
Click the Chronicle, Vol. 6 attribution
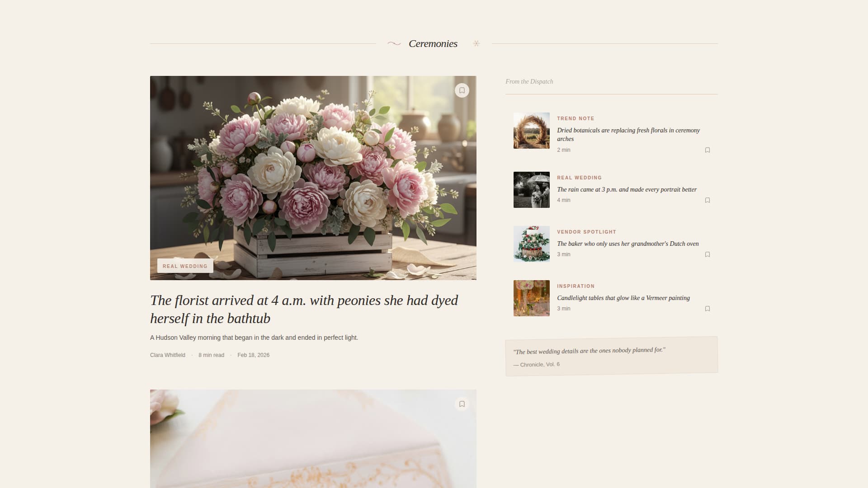[x=537, y=364]
